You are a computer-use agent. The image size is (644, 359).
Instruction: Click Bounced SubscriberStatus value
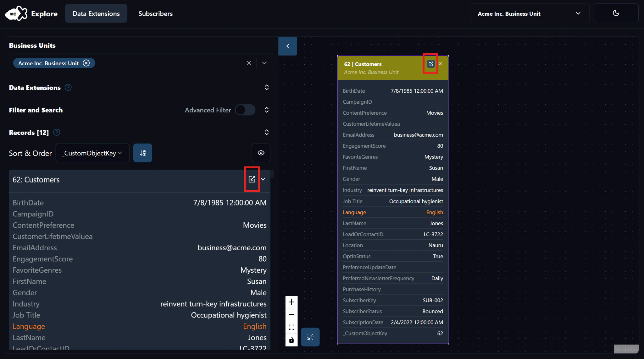(433, 311)
